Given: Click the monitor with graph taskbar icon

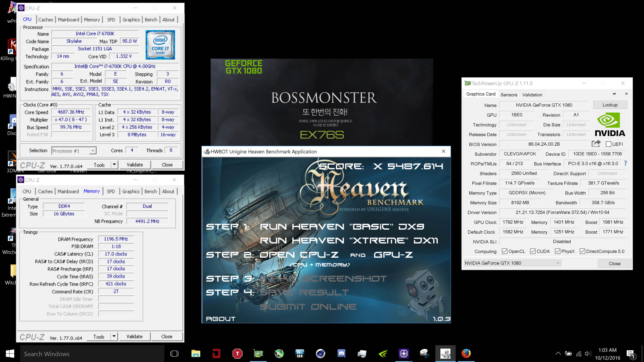Looking at the screenshot, I should (362, 353).
